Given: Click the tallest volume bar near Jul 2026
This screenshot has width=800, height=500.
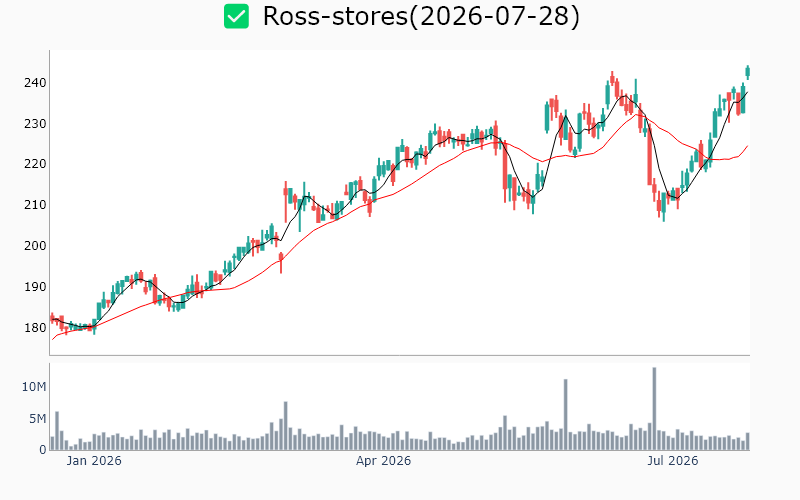Looking at the screenshot, I should coord(654,409).
